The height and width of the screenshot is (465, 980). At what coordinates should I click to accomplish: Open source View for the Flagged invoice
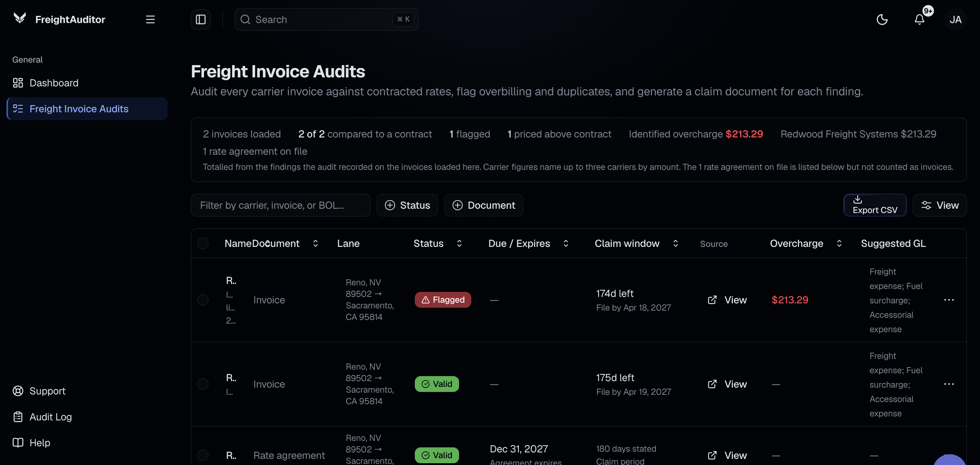click(727, 300)
